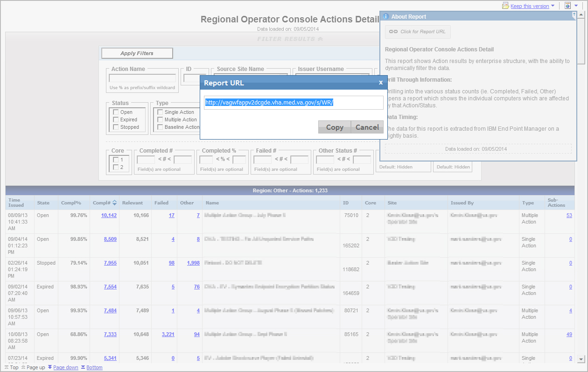588x372 pixels.
Task: Click the Apply Filters button
Action: 137,53
